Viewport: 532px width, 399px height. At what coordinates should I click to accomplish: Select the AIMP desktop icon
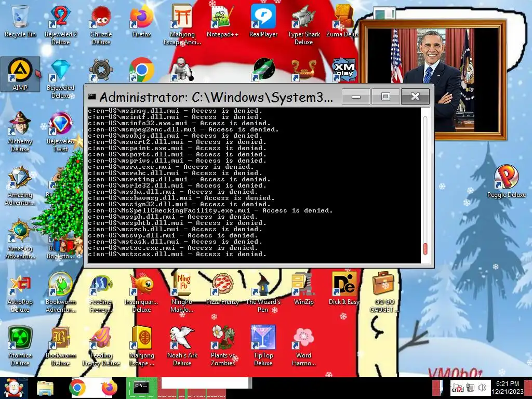20,74
